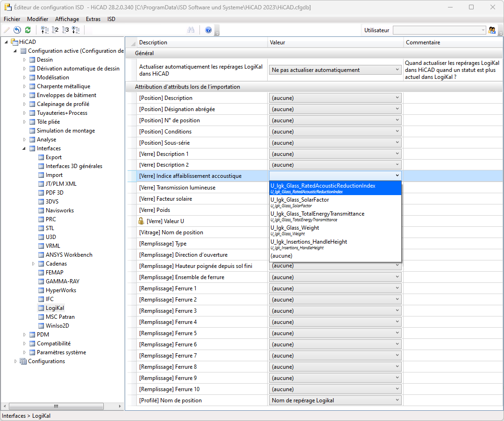Collapse the Interfaces tree node
This screenshot has height=421, width=504.
coord(25,148)
